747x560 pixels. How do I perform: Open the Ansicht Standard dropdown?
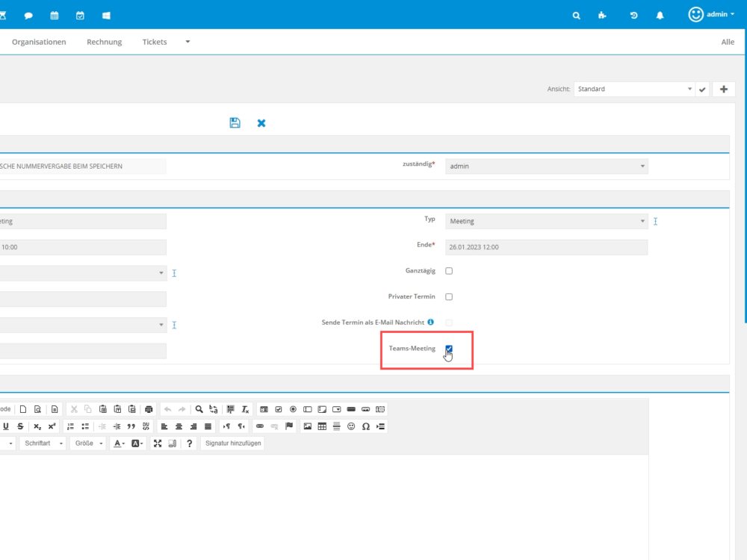(x=633, y=89)
